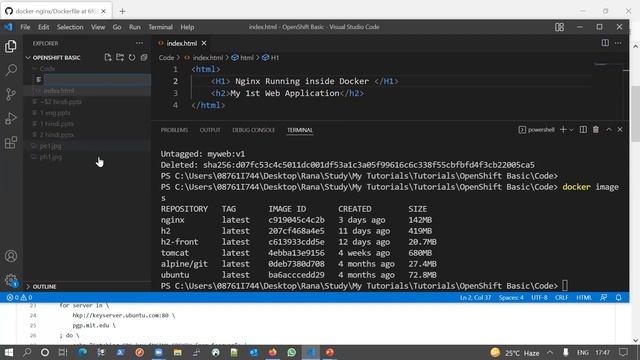Open the Extensions view
The width and height of the screenshot is (640, 360).
(11, 142)
